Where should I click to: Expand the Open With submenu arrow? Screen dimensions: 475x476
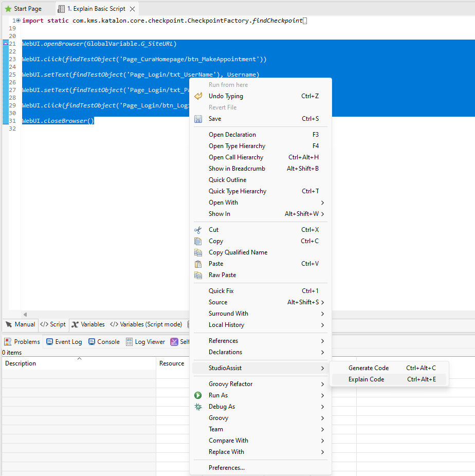click(x=323, y=203)
